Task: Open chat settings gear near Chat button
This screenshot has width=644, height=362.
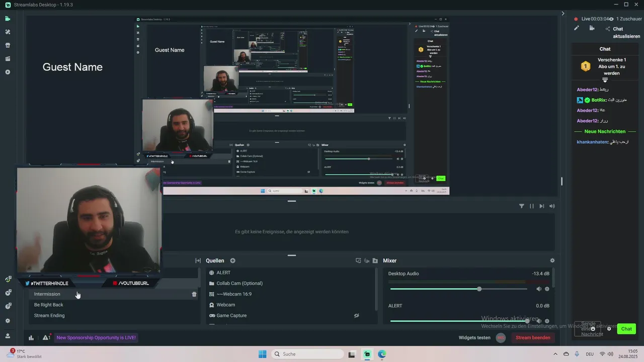Action: 609,329
